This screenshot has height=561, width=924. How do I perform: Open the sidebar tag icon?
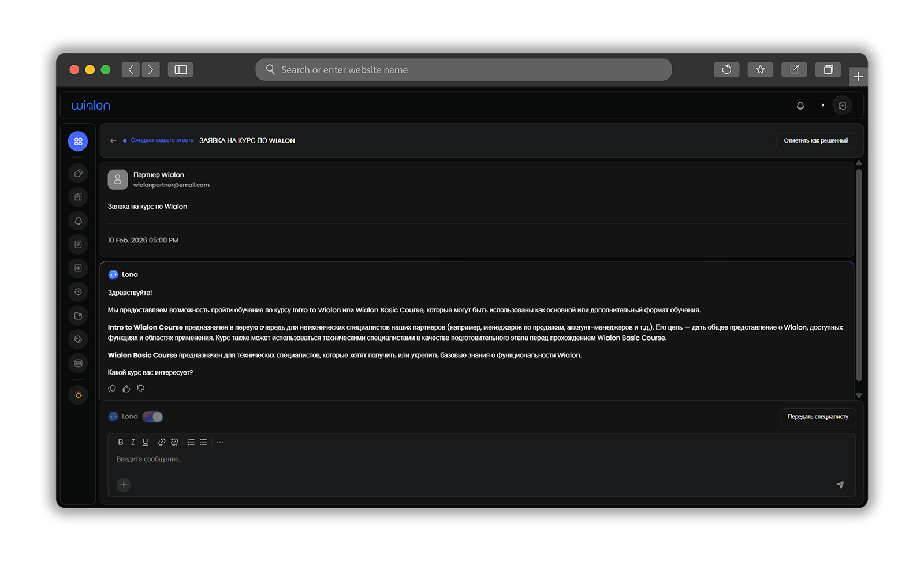click(x=78, y=339)
